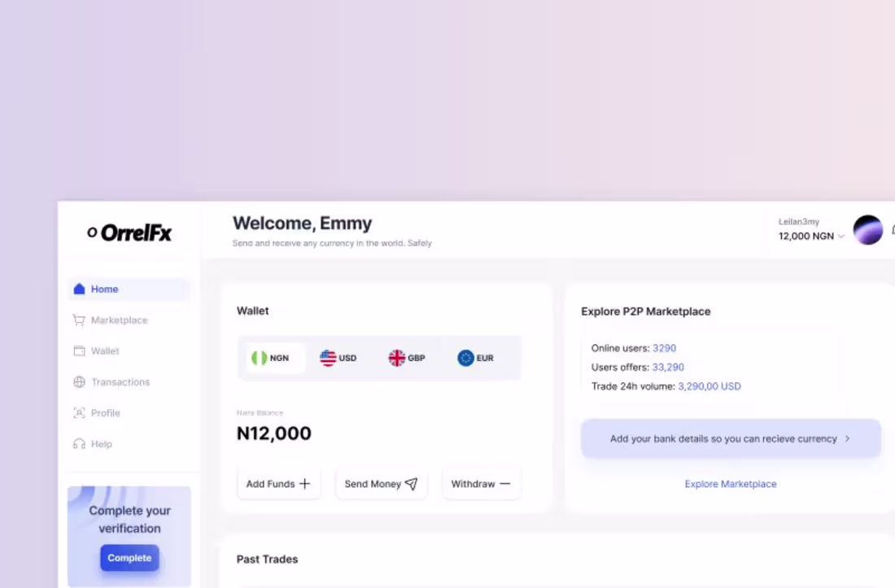Click the Users offers value 33,290
This screenshot has width=895, height=588.
668,368
